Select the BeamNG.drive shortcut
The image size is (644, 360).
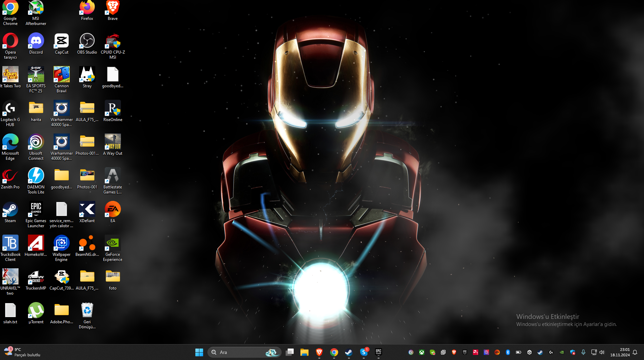(87, 246)
